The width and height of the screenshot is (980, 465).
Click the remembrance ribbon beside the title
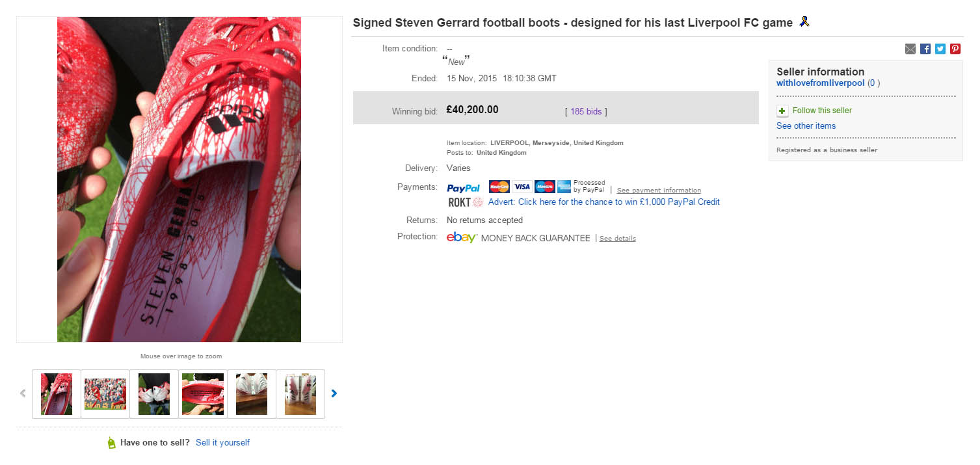click(x=804, y=21)
